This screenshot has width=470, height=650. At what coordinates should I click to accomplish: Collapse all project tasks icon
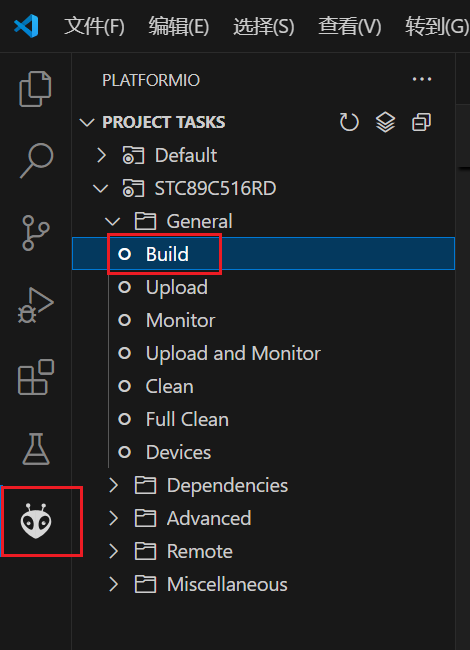pos(422,122)
